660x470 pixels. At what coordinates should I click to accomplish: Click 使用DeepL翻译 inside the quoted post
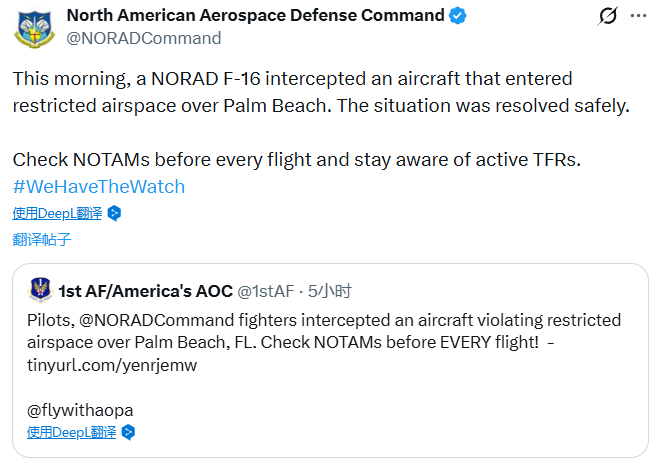pos(72,432)
